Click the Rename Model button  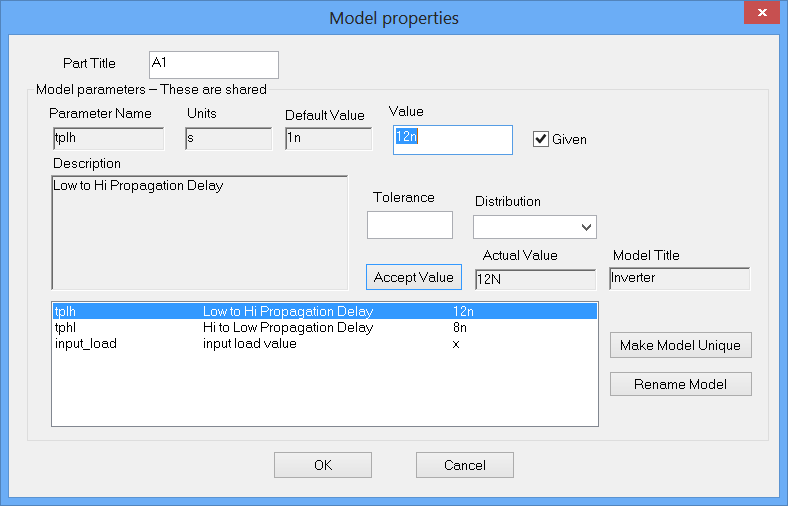pyautogui.click(x=680, y=384)
